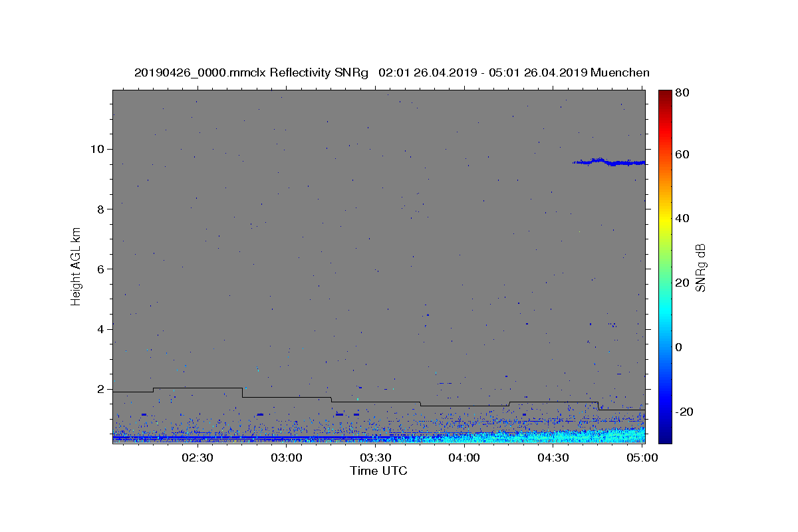Click the 'Time UTC' axis label
Screen dimensions: 798x532
[378, 471]
